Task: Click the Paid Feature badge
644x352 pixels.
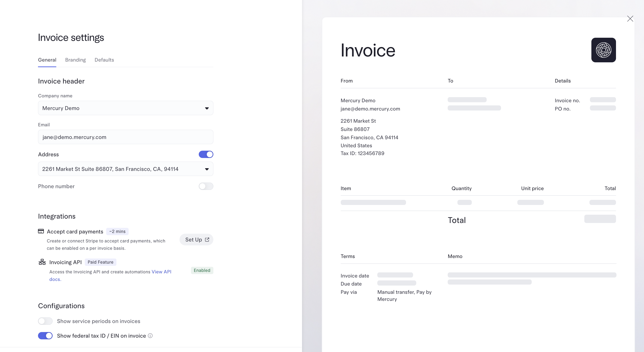Action: (101, 262)
